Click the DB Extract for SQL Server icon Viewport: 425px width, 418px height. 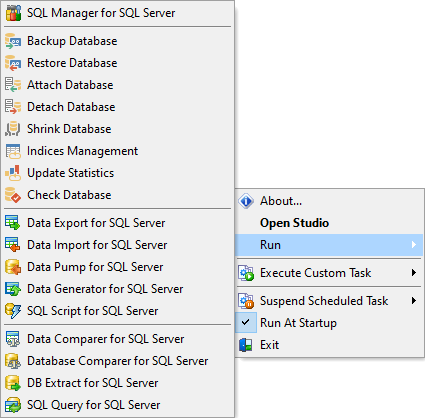[x=13, y=383]
